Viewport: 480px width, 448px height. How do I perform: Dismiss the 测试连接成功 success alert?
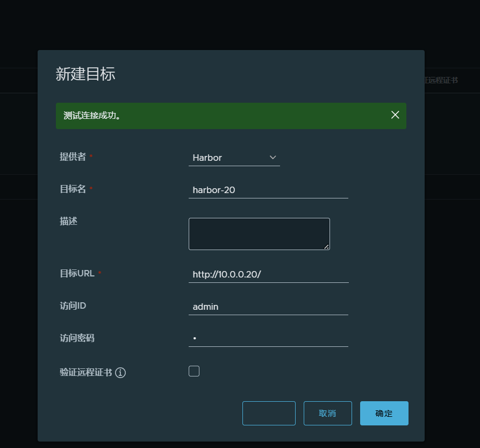tap(395, 115)
